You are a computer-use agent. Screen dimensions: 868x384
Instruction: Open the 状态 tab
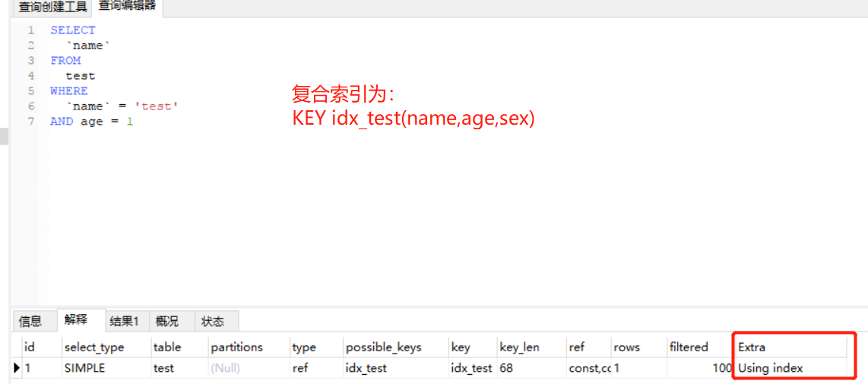(x=212, y=321)
